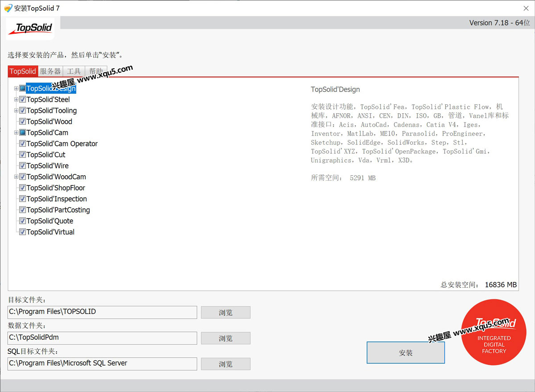The image size is (535, 392).
Task: Click the Integrated Digital Factory red badge
Action: pos(493,332)
